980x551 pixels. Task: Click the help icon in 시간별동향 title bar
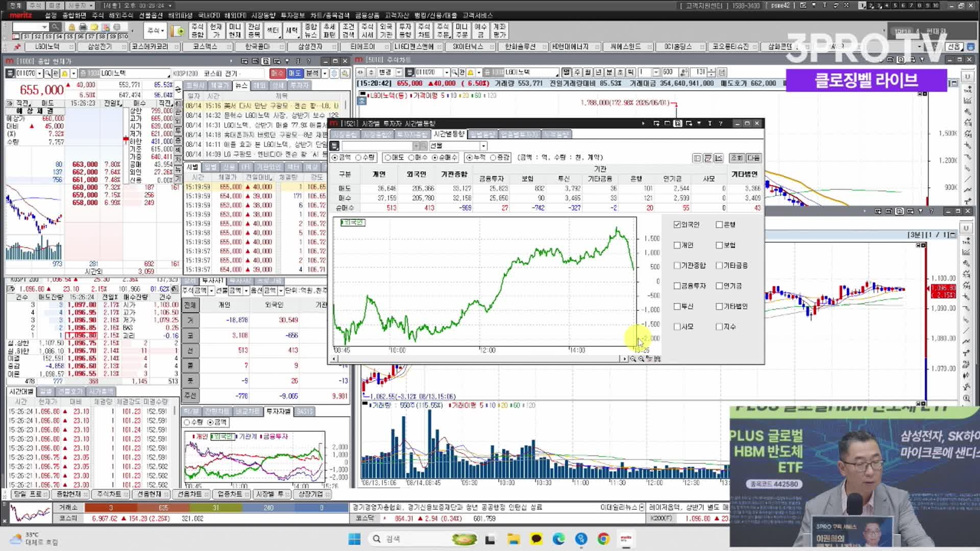(x=720, y=123)
